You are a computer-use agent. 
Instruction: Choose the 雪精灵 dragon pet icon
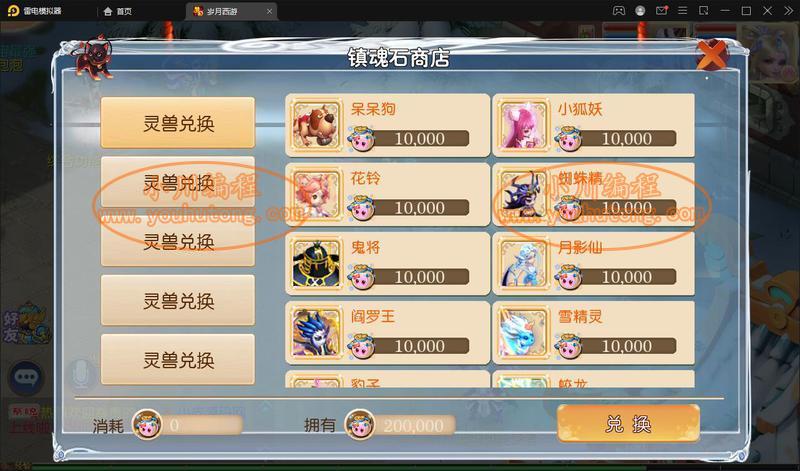(523, 333)
